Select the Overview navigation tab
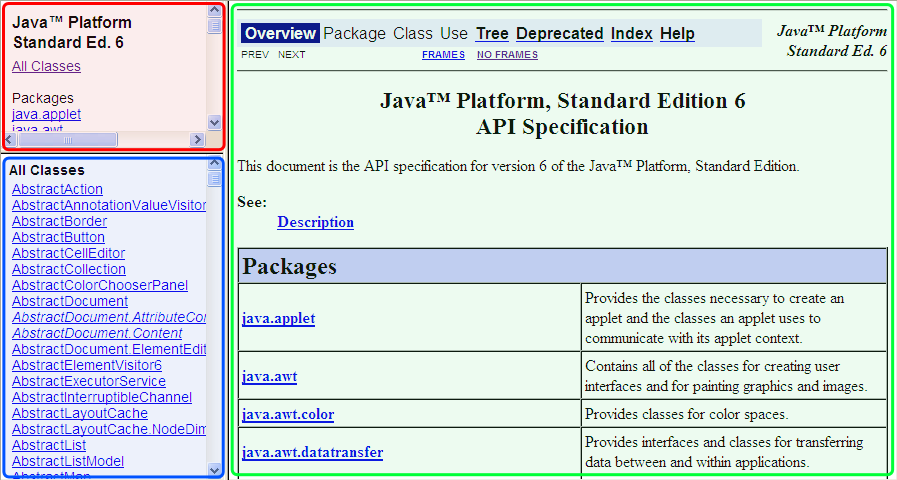 pos(280,34)
